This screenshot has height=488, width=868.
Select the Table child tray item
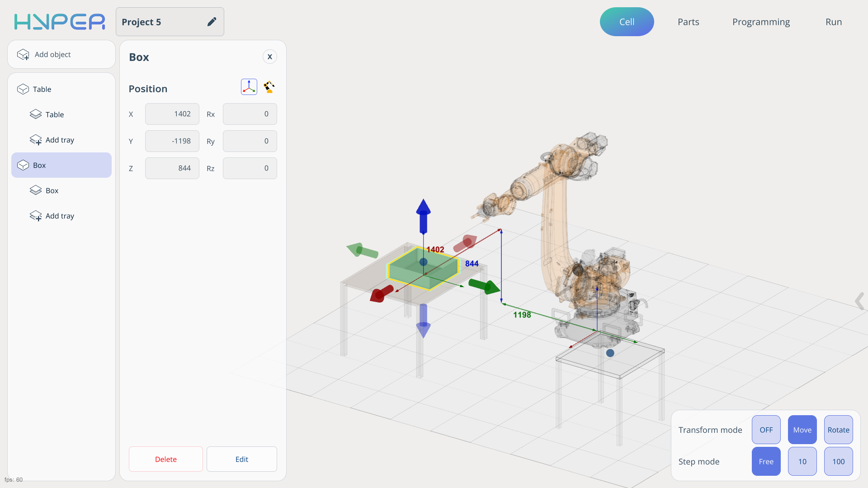[54, 114]
